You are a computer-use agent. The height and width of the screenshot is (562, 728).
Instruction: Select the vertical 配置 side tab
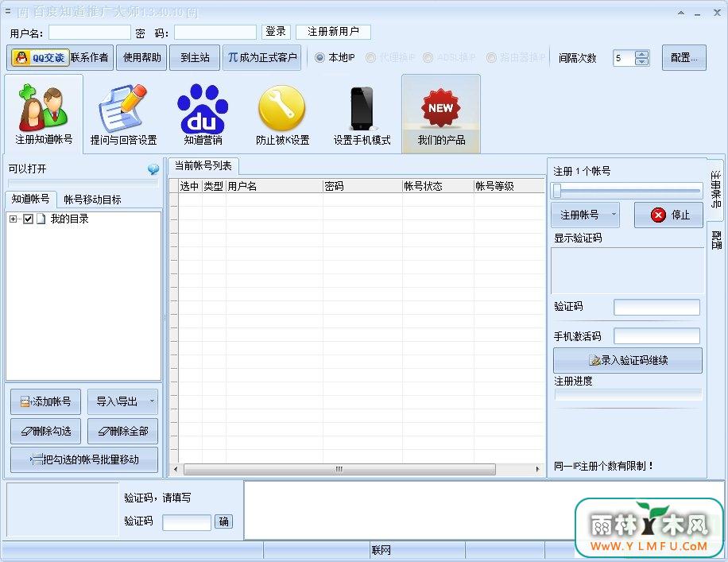click(x=716, y=239)
